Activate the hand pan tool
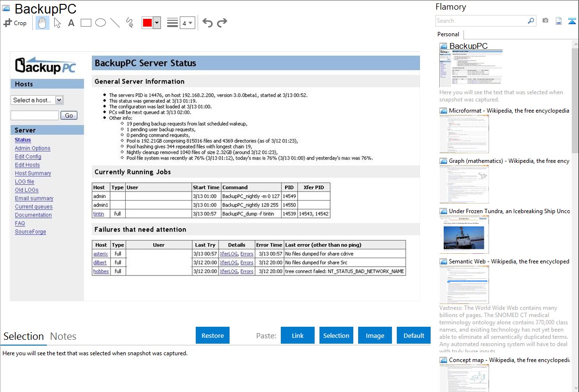Viewport: 579px width, 392px height. tap(42, 23)
